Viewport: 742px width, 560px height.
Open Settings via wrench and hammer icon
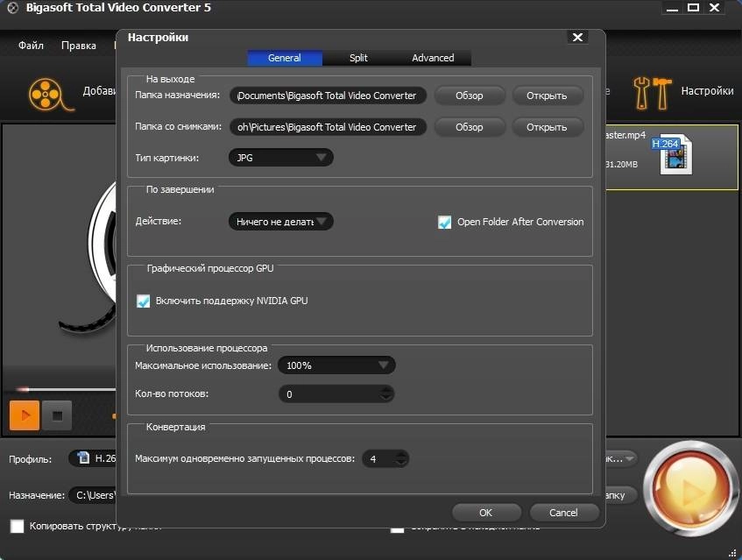coord(653,93)
